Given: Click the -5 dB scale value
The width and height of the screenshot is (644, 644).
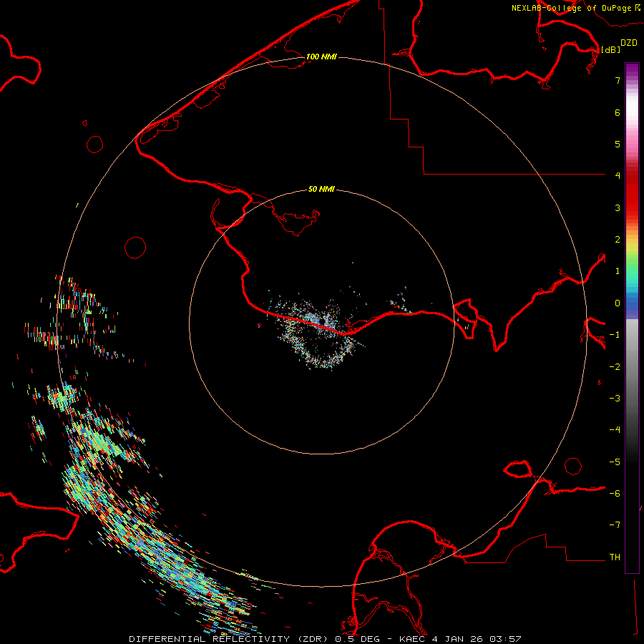Looking at the screenshot, I should [615, 462].
